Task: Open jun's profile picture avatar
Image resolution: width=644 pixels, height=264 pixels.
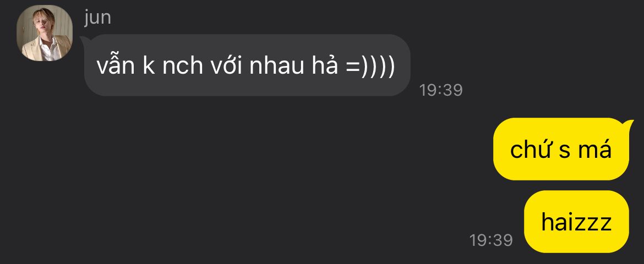Action: tap(45, 33)
